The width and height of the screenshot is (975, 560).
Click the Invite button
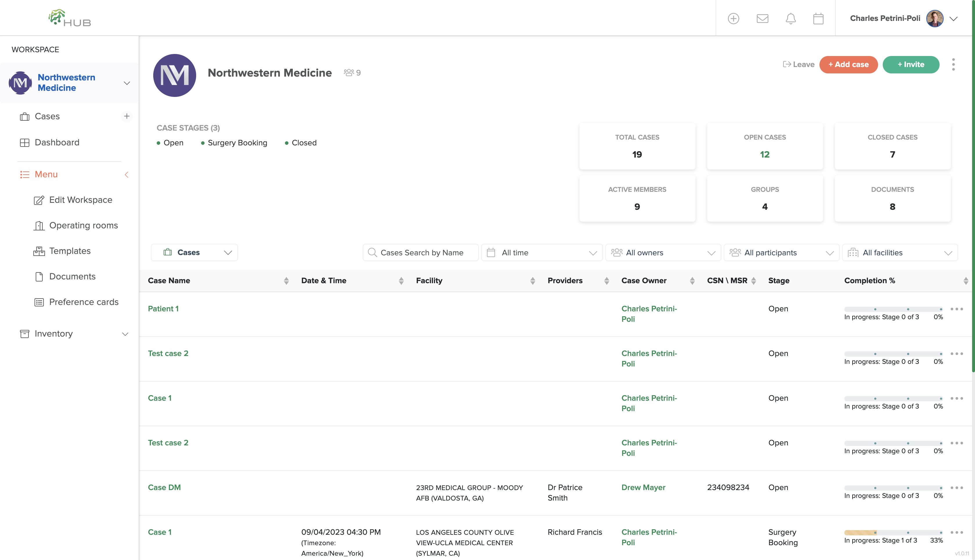point(911,64)
